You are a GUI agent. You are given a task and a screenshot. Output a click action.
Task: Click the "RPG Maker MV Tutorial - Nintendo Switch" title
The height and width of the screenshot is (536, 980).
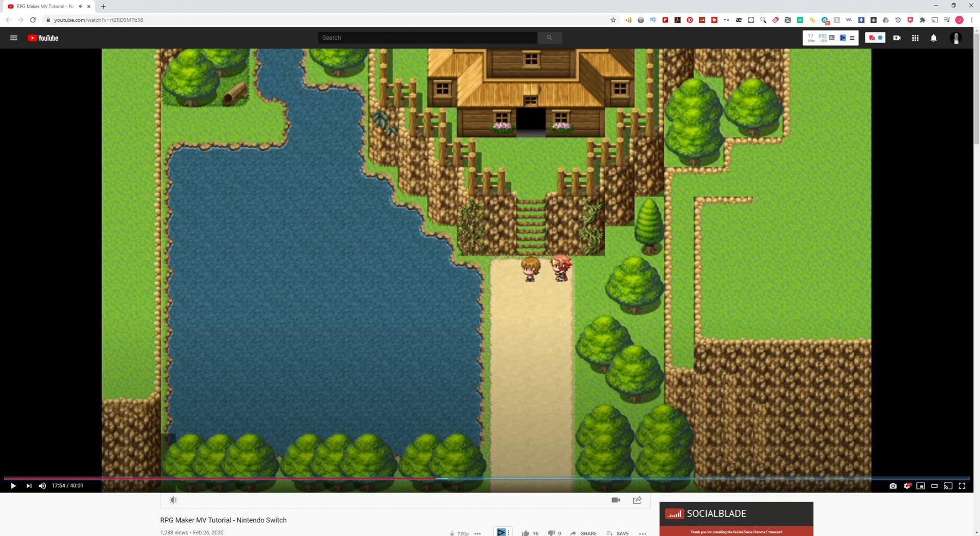(223, 520)
